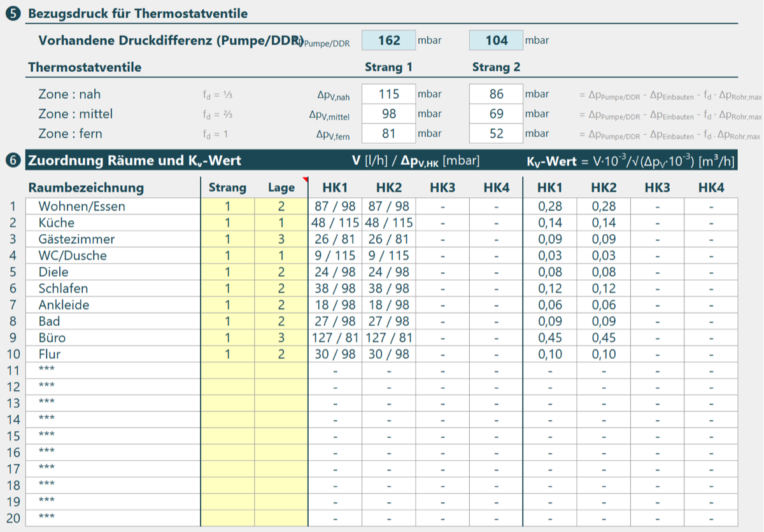Select the Bezugsdruck für Thermostatventile heading
Image resolution: width=764 pixels, height=532 pixels.
pyautogui.click(x=138, y=13)
